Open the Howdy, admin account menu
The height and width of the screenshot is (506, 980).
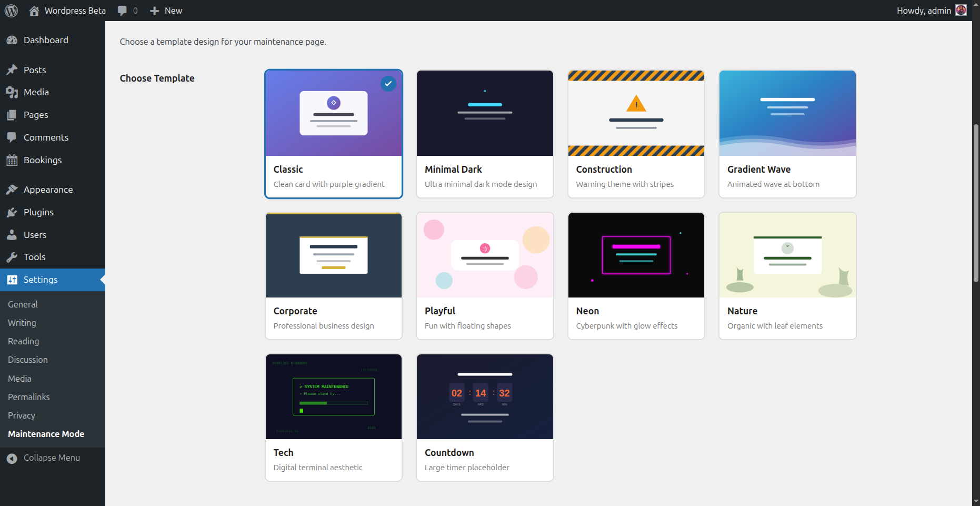[x=923, y=11]
